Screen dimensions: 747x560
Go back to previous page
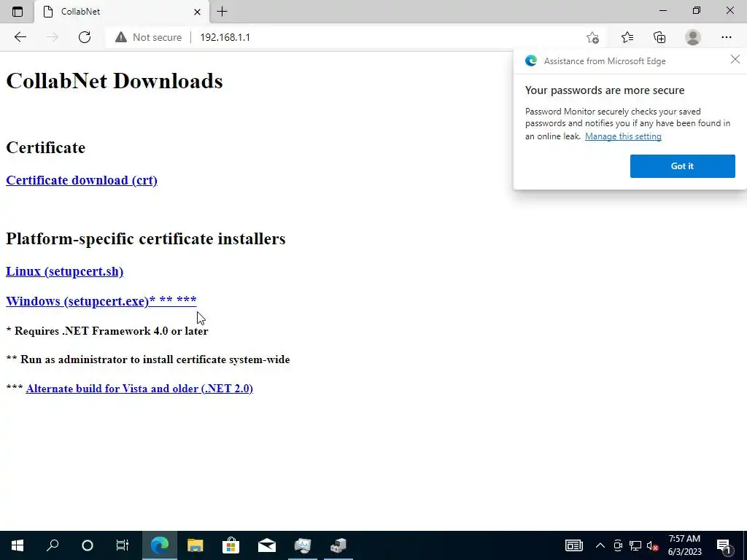[x=20, y=37]
